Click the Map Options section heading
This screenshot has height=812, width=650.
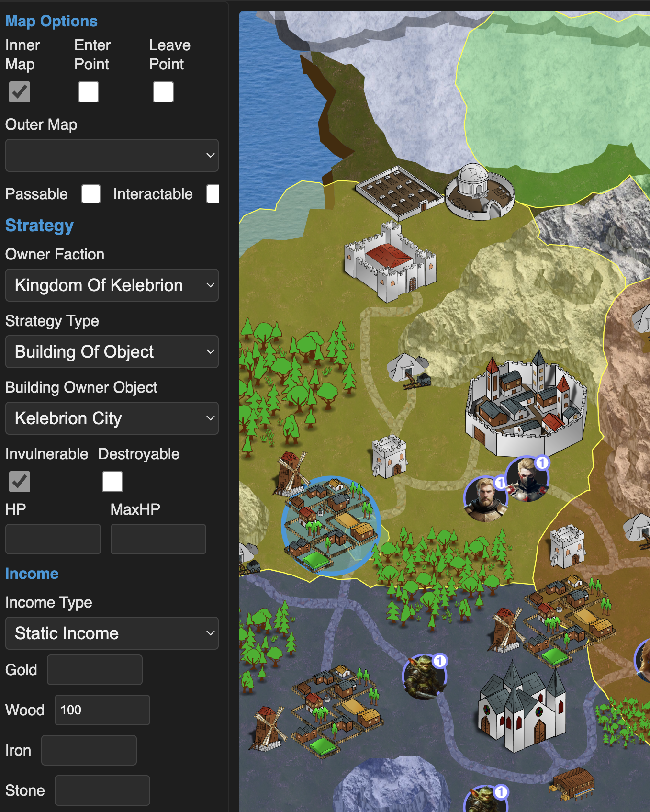click(x=51, y=21)
